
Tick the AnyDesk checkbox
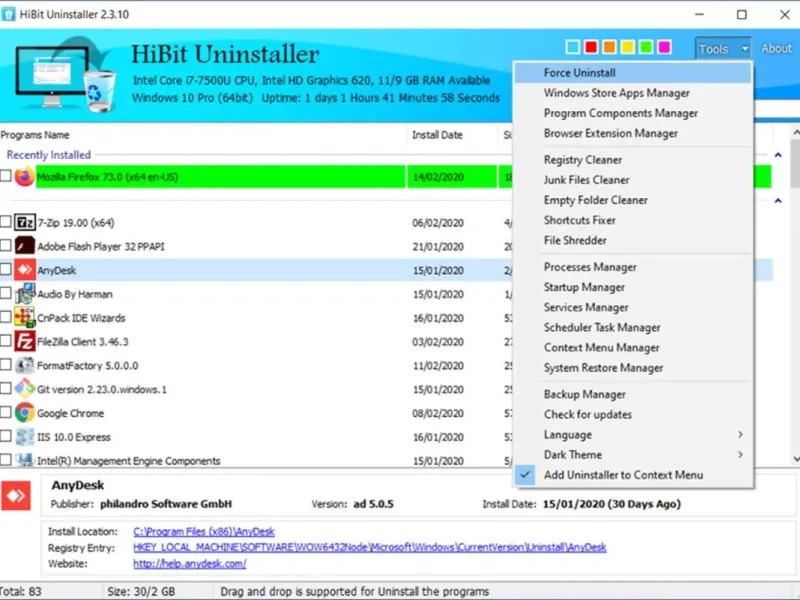click(6, 269)
